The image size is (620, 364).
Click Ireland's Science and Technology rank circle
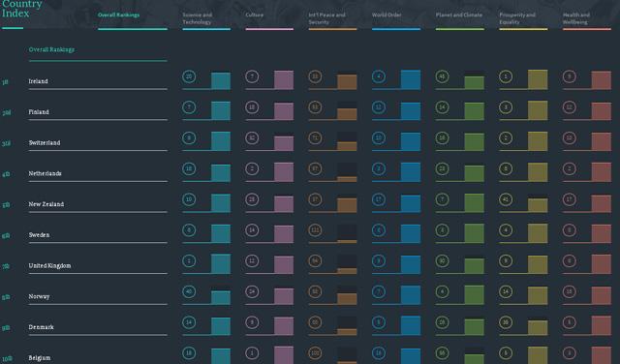pyautogui.click(x=189, y=76)
